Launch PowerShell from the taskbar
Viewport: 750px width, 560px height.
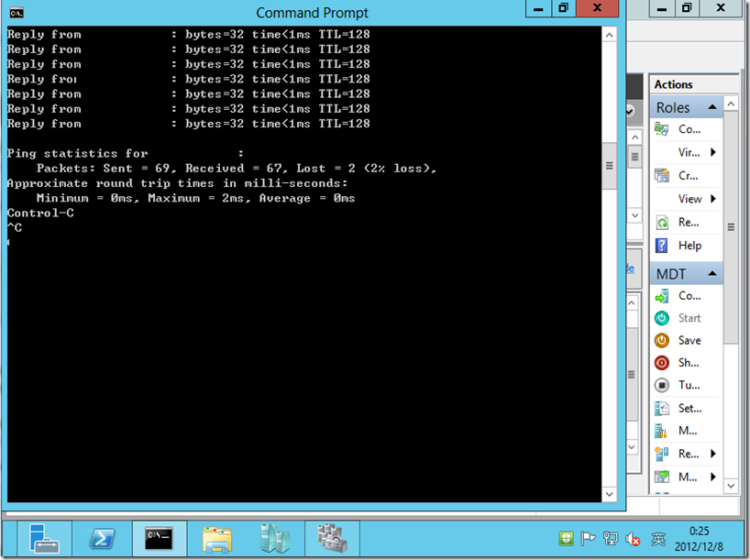click(x=102, y=539)
